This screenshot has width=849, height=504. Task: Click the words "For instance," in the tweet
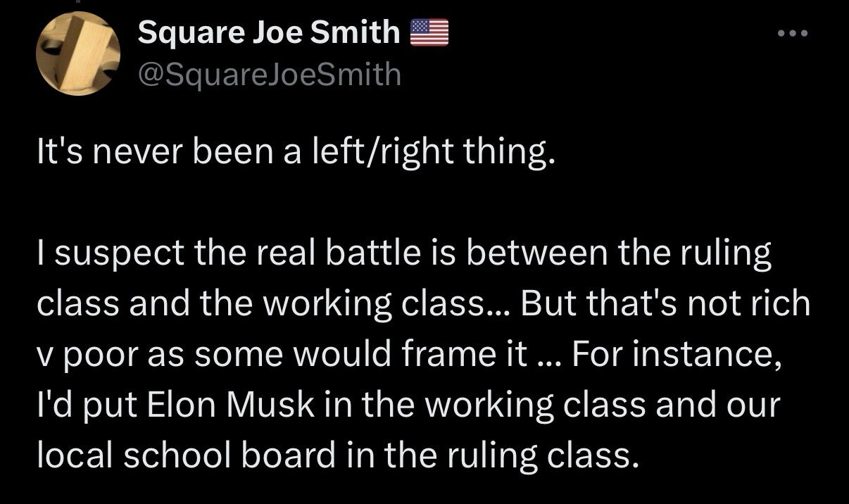tap(677, 355)
